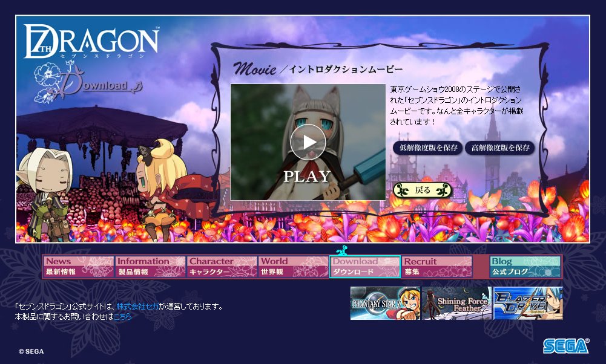
Task: Click the SEGA logo at bottom right
Action: pos(565,346)
